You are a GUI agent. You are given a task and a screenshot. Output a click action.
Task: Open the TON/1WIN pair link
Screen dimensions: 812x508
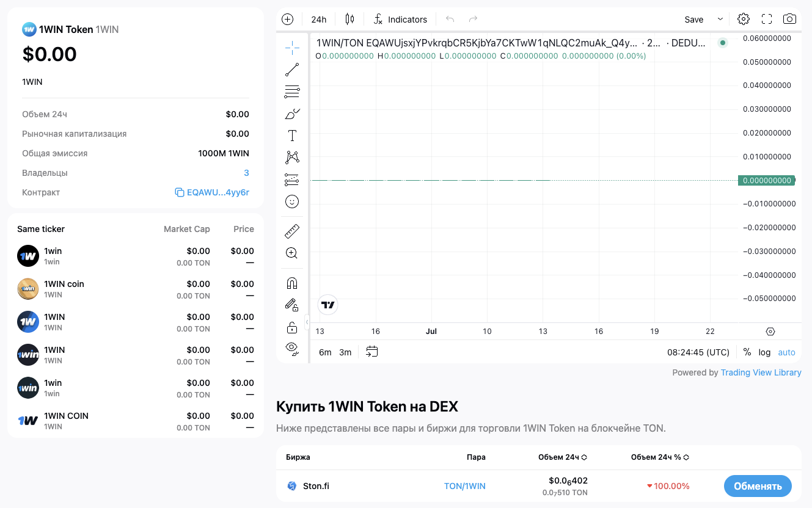click(x=464, y=486)
